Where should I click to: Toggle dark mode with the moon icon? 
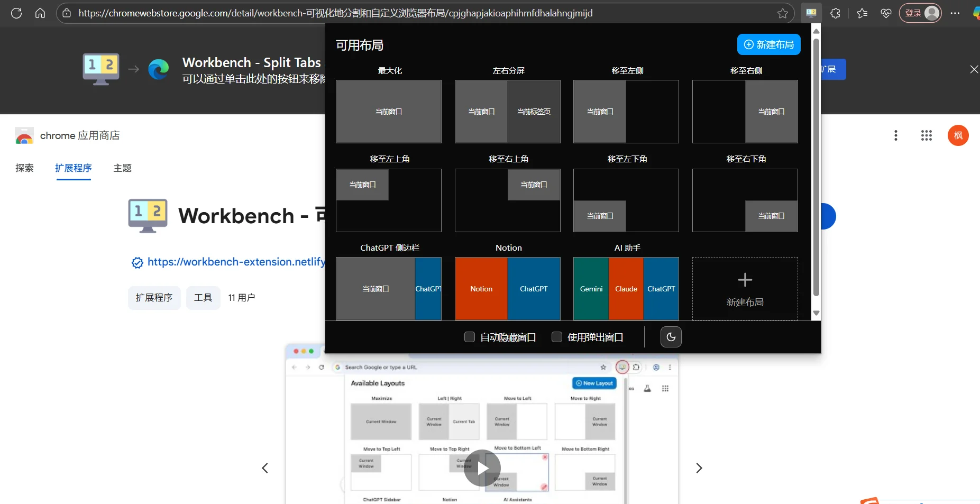pyautogui.click(x=671, y=337)
